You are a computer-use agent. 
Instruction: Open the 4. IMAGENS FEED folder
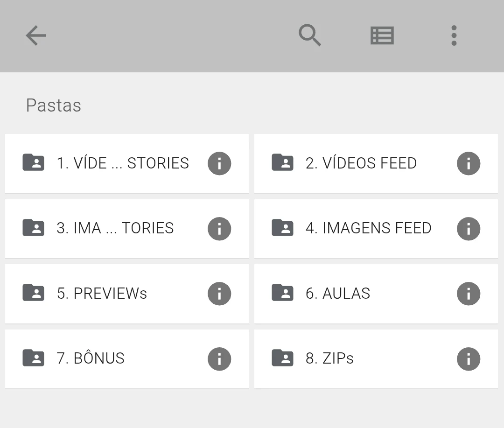click(x=368, y=229)
